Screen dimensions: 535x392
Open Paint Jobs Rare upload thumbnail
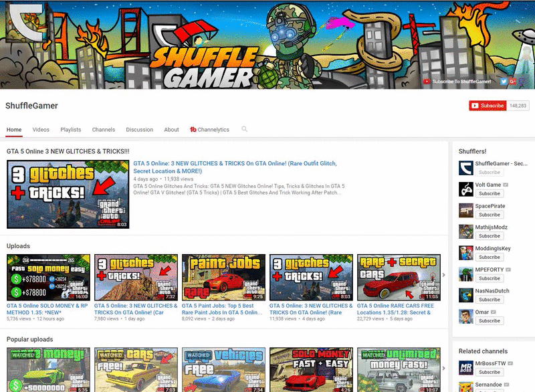223,278
